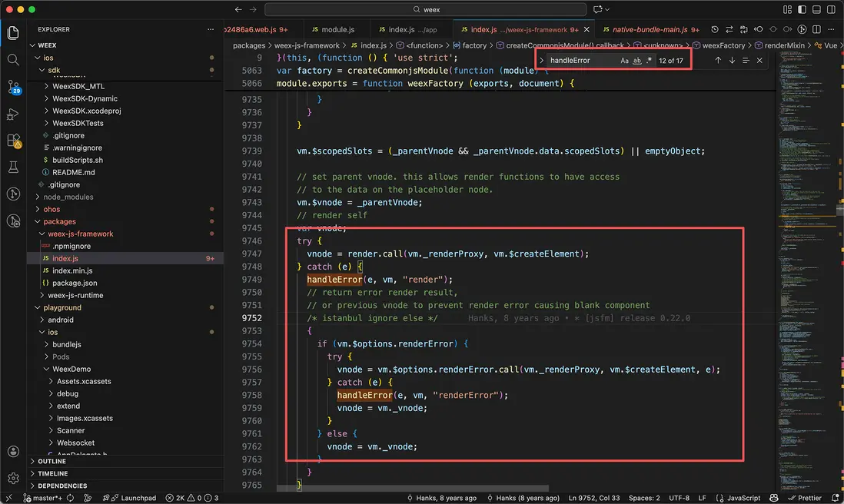Toggle Use Regular Expression in find widget

click(650, 60)
